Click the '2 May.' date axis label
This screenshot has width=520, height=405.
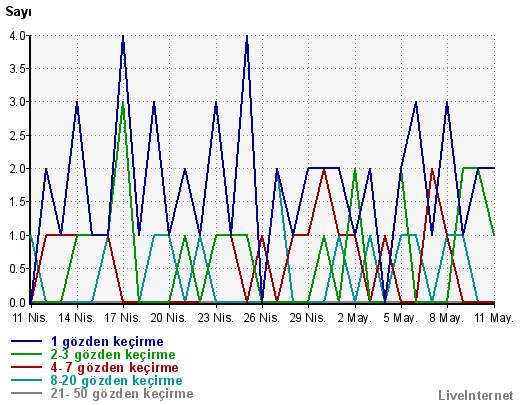coord(354,318)
